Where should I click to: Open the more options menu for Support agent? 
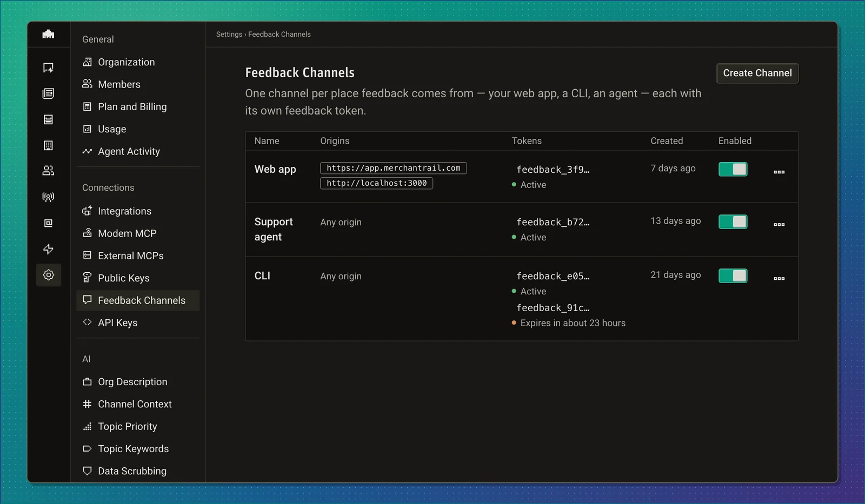tap(779, 224)
